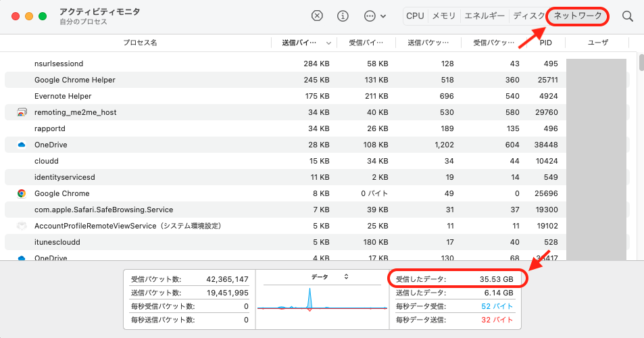Image resolution: width=644 pixels, height=338 pixels.
Task: Click PID value 19102
Action: tap(547, 226)
